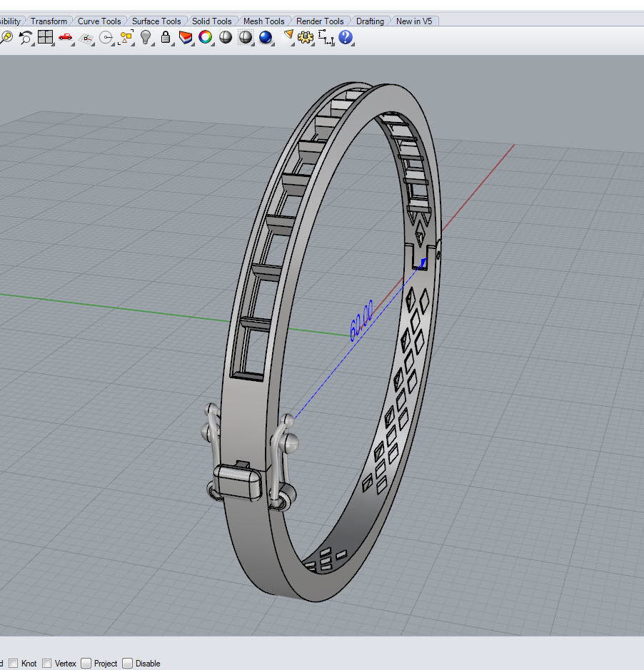Open the Surface Tools tab

(156, 21)
